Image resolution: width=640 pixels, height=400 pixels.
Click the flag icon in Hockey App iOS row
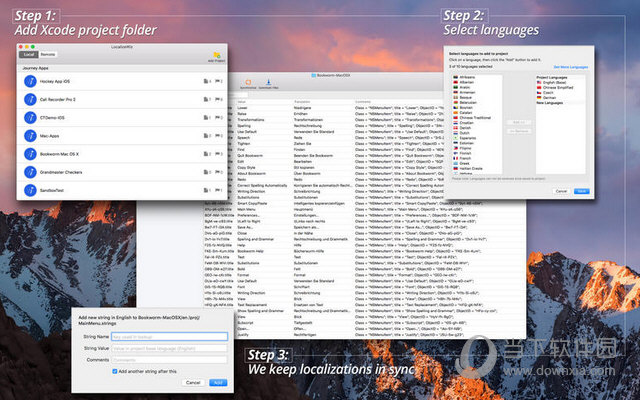point(217,81)
